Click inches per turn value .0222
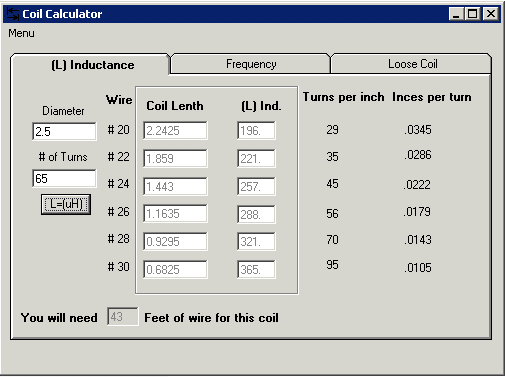Image resolution: width=505 pixels, height=377 pixels. click(x=417, y=185)
